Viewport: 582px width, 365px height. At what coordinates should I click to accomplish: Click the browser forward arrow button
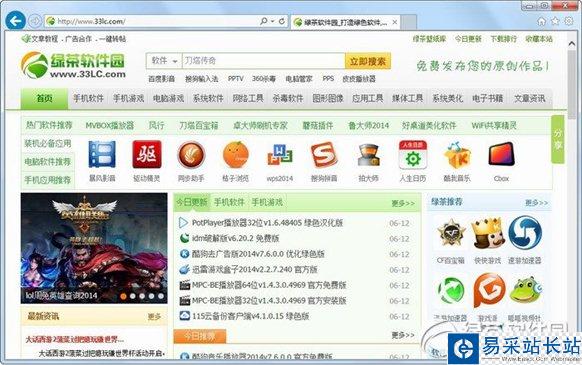[35, 21]
